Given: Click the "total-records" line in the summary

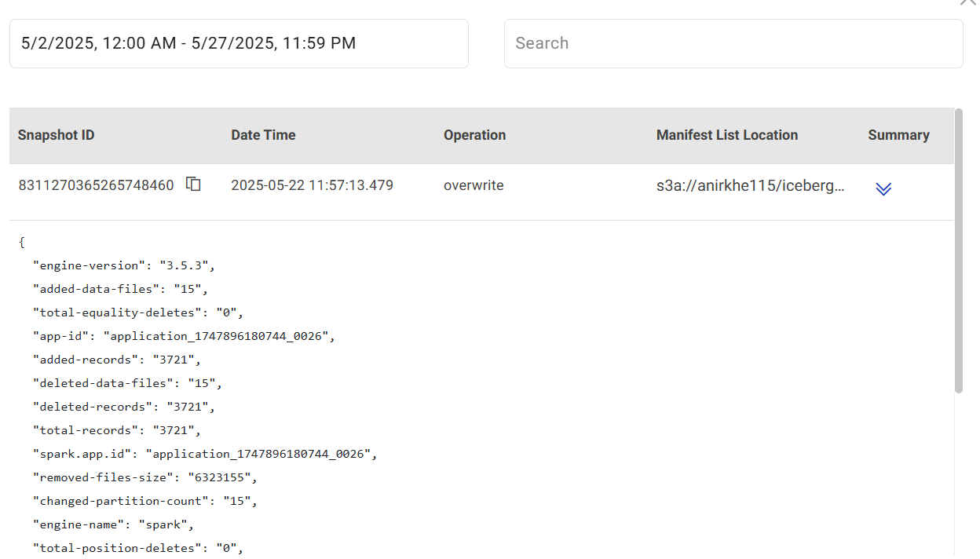Looking at the screenshot, I should pyautogui.click(x=116, y=430).
